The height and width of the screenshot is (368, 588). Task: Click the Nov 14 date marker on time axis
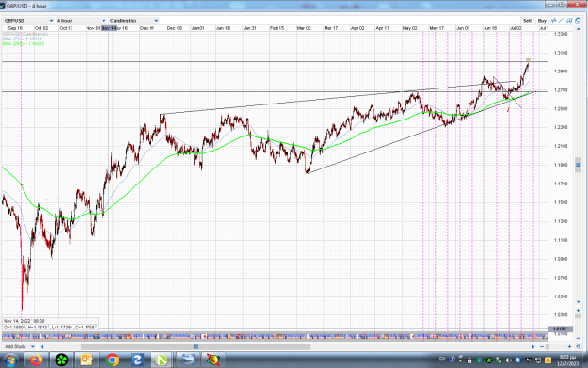[109, 28]
